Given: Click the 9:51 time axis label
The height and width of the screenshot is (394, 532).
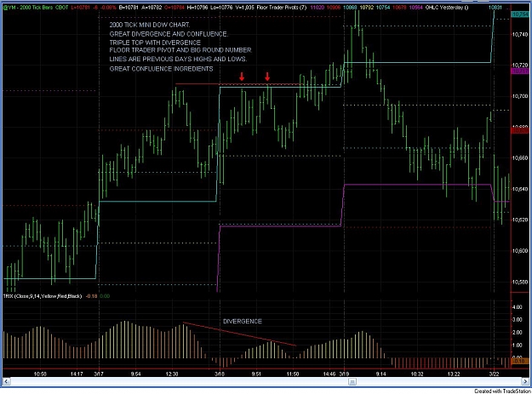Looking at the screenshot, I should (256, 374).
